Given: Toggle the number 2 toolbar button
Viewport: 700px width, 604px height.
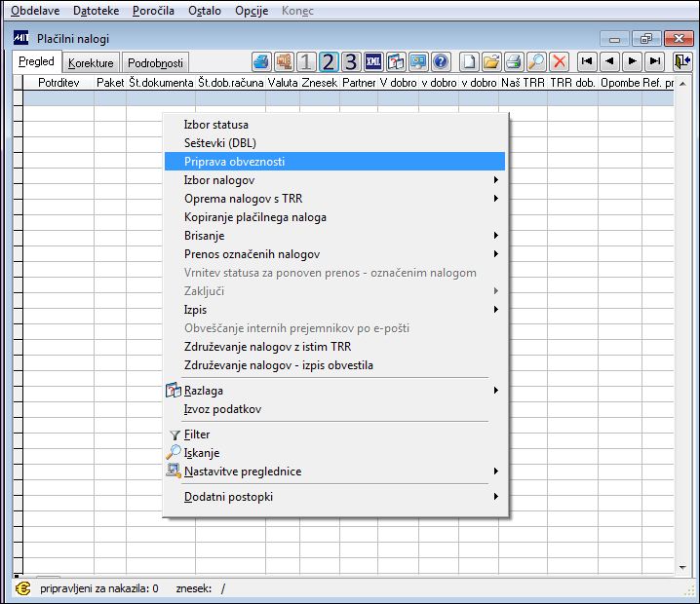Looking at the screenshot, I should pyautogui.click(x=329, y=61).
